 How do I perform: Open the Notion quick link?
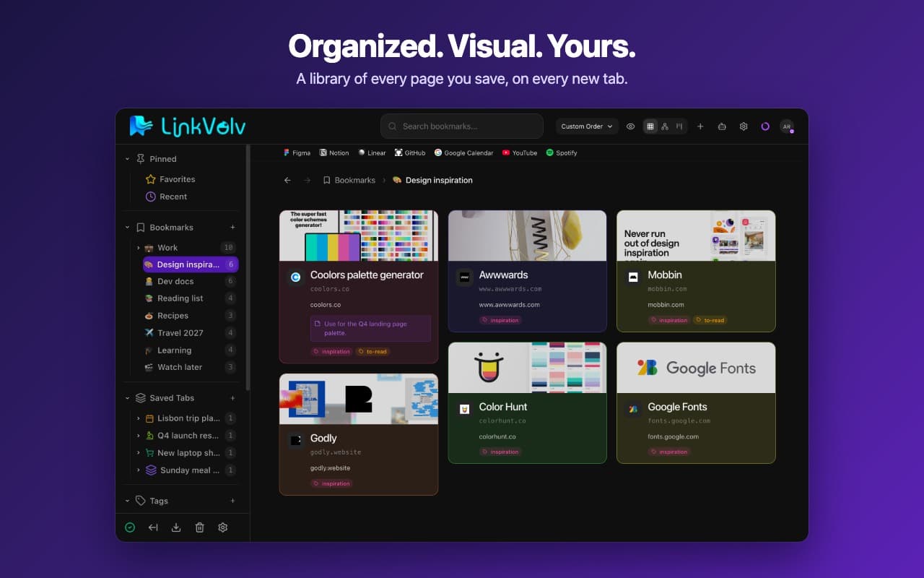point(334,153)
